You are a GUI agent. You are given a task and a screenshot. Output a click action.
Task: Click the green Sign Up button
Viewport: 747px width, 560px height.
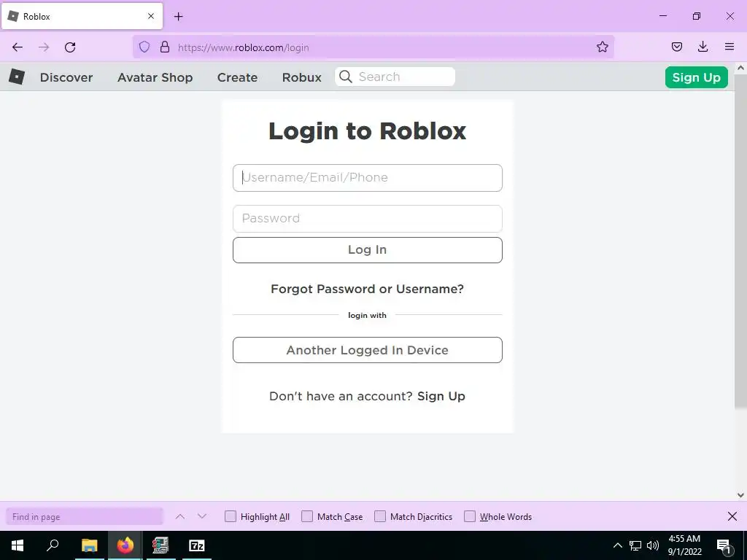[696, 77]
